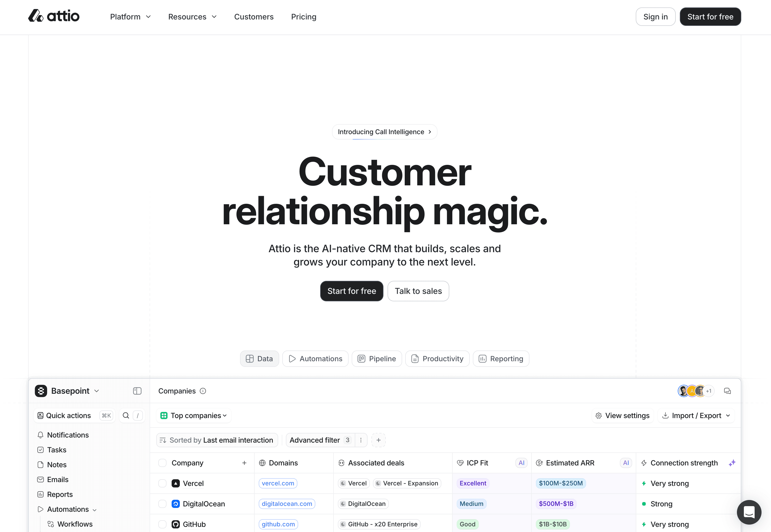Viewport: 771px width, 532px height.
Task: Switch to the Pipeline tab
Action: pos(377,359)
